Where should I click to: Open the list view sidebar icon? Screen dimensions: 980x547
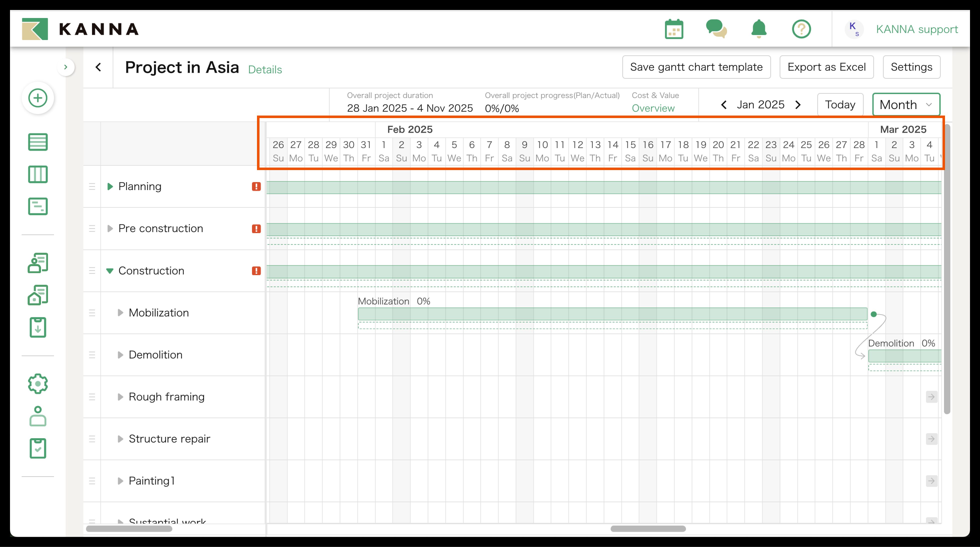coord(38,142)
